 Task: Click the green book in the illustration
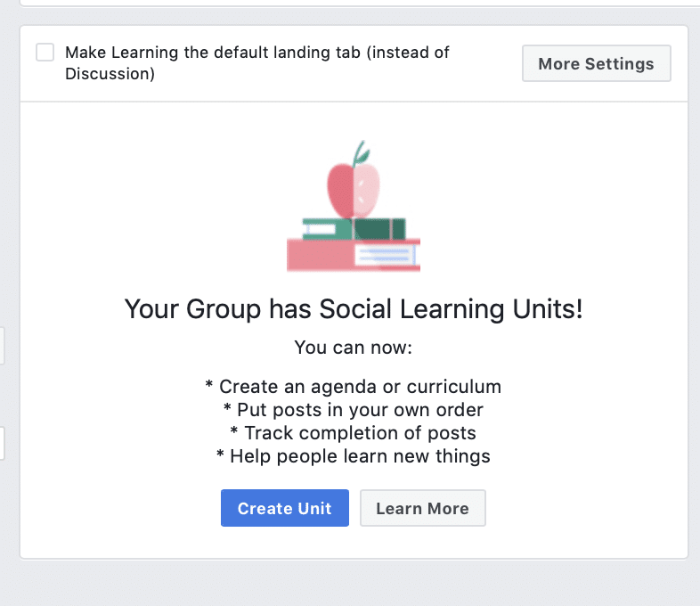click(x=354, y=229)
